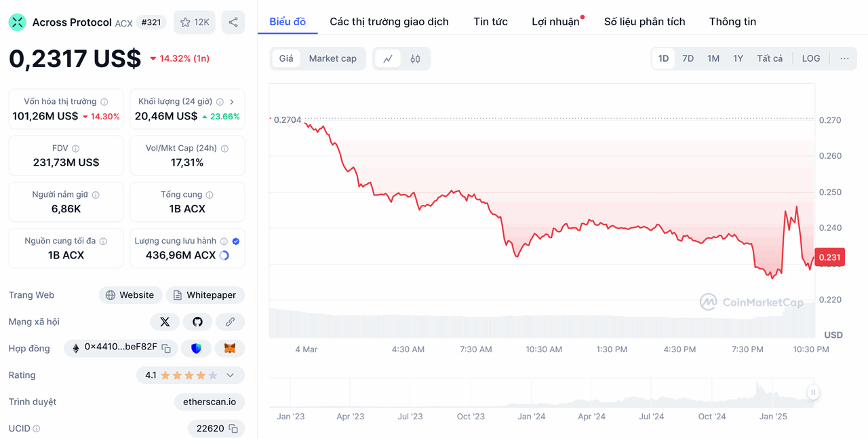
Task: Click the 0,2317 US$ price text
Action: pyautogui.click(x=75, y=58)
